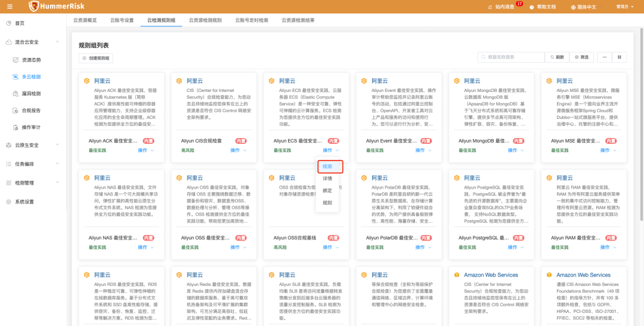Click the Aliyun logo icon on Redis card
The height and width of the screenshot is (326, 644).
(179, 275)
